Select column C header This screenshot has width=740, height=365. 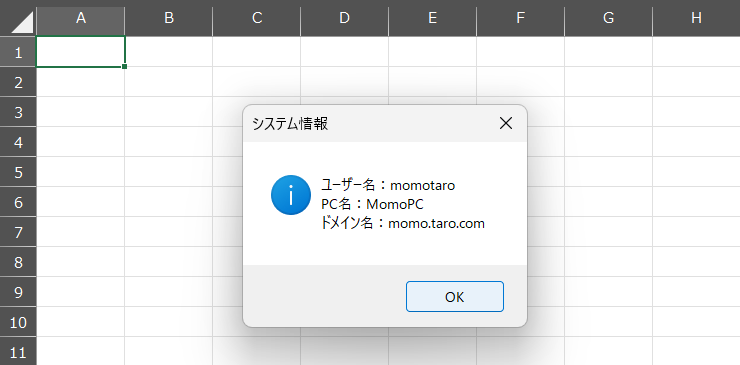click(257, 18)
